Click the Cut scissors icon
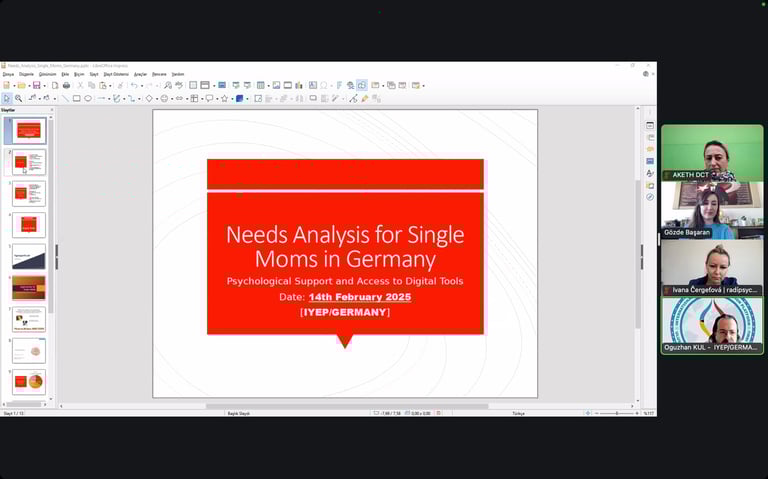 point(80,86)
